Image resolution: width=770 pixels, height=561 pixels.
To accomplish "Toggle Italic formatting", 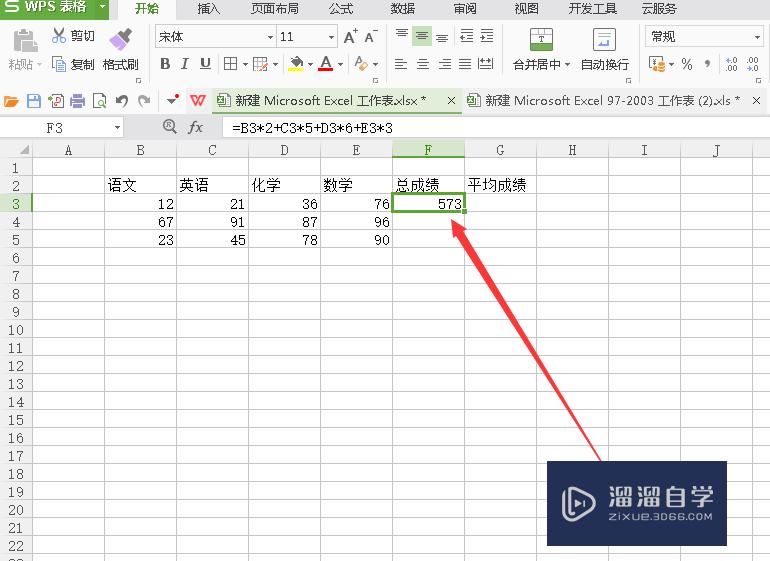I will coord(185,64).
